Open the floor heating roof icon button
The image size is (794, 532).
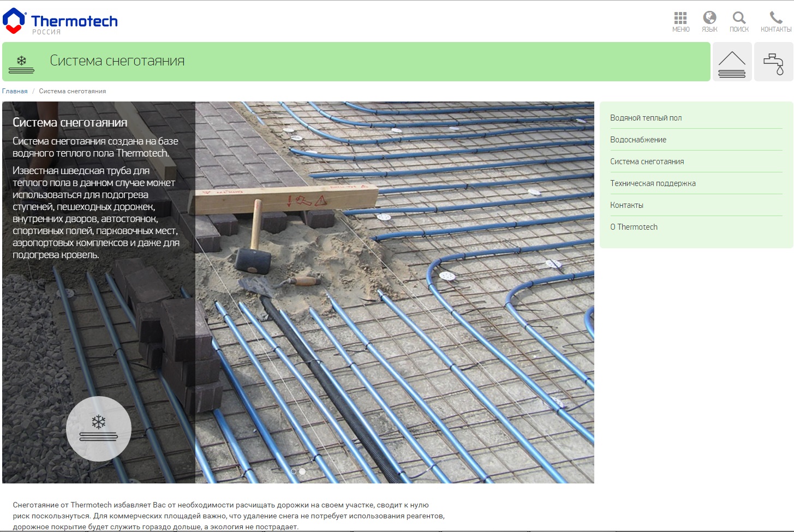pyautogui.click(x=732, y=62)
